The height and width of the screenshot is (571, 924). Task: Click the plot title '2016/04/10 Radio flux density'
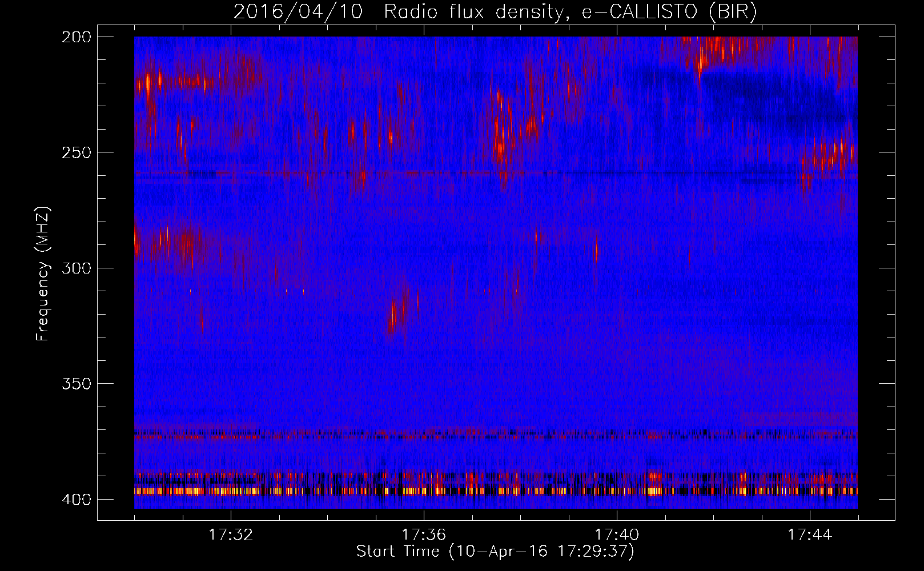(x=495, y=11)
